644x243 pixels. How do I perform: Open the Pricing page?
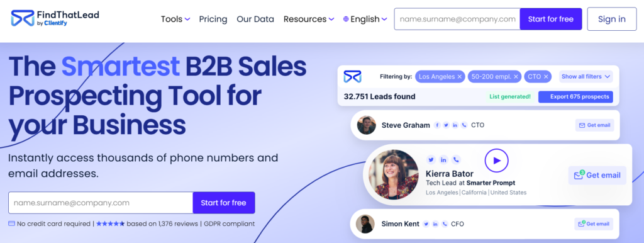pyautogui.click(x=213, y=19)
